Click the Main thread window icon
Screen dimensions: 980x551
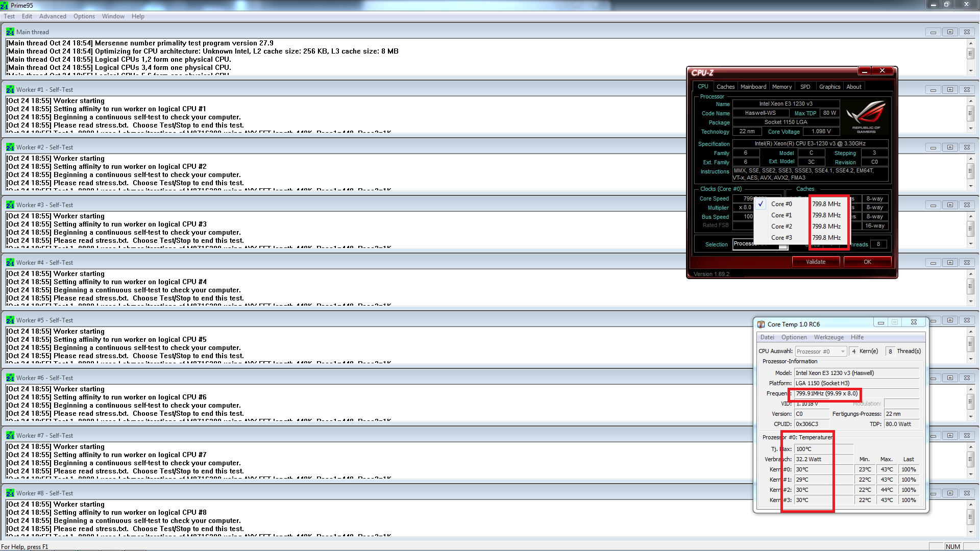[10, 32]
